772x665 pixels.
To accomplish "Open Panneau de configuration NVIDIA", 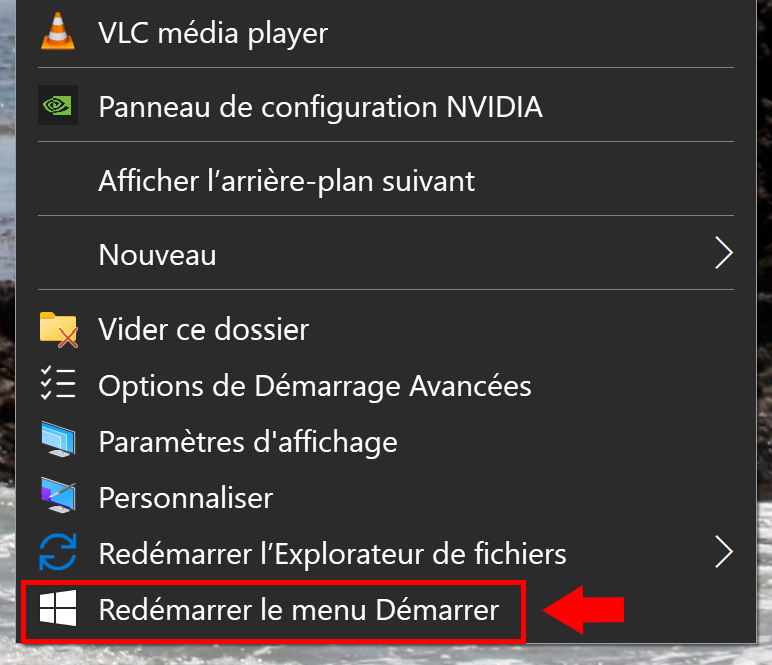I will [386, 105].
